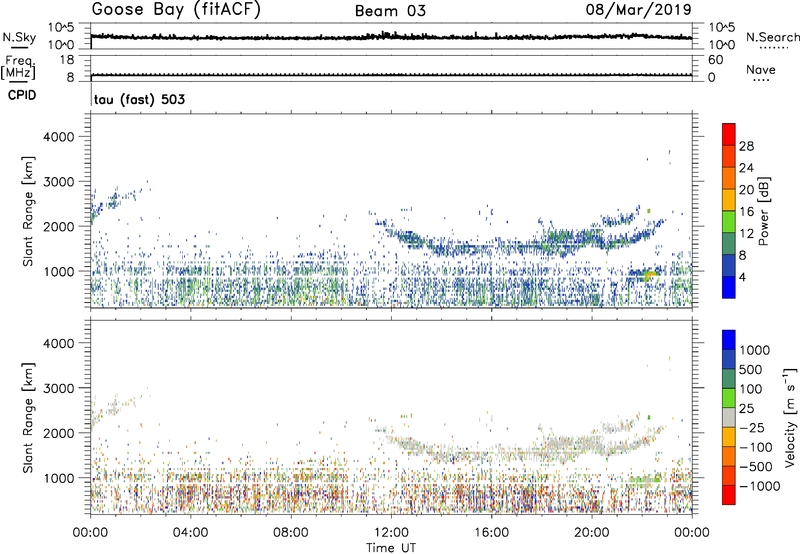Image resolution: width=800 pixels, height=554 pixels.
Task: Click the 'Time UT' axis title
Action: pyautogui.click(x=391, y=548)
